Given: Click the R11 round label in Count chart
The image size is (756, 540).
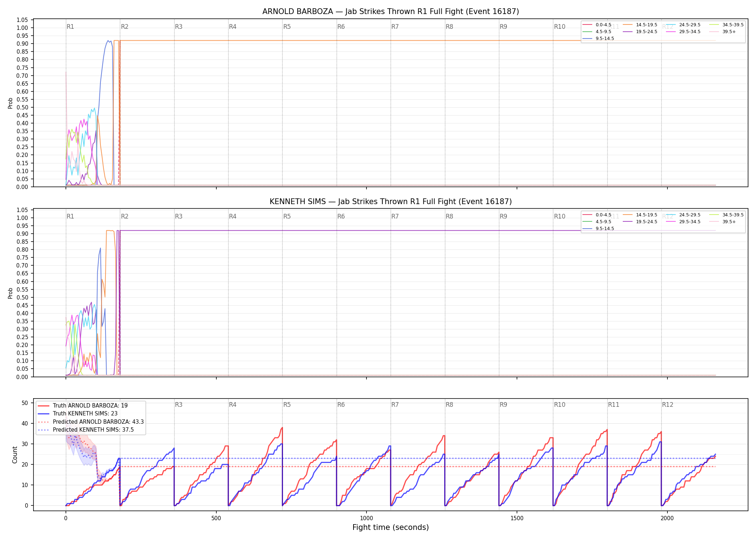Looking at the screenshot, I should 614,405.
